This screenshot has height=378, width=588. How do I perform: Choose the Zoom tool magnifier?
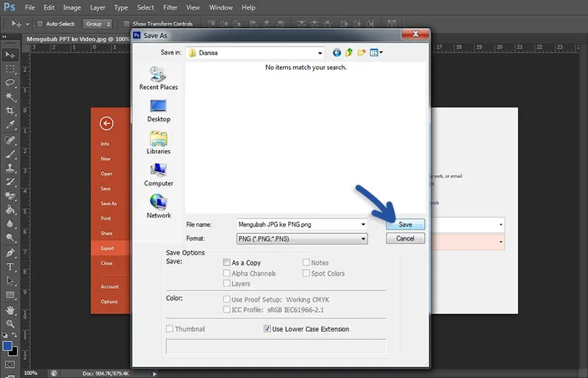[10, 323]
